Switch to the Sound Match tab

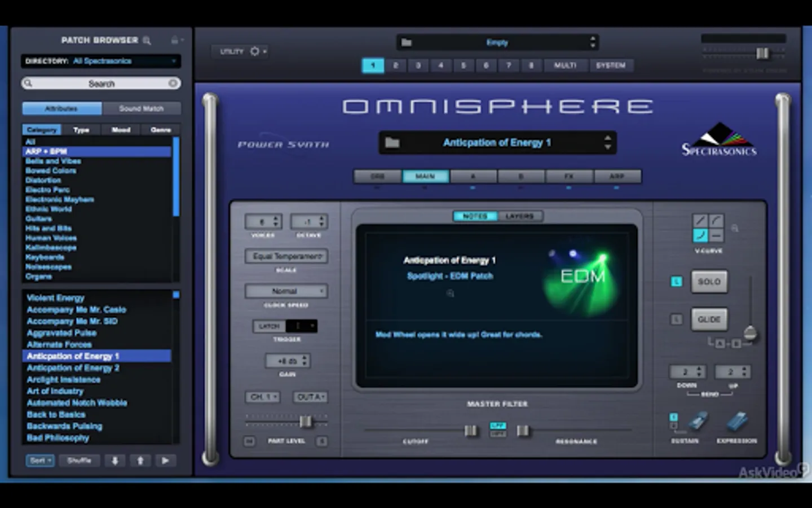(141, 108)
